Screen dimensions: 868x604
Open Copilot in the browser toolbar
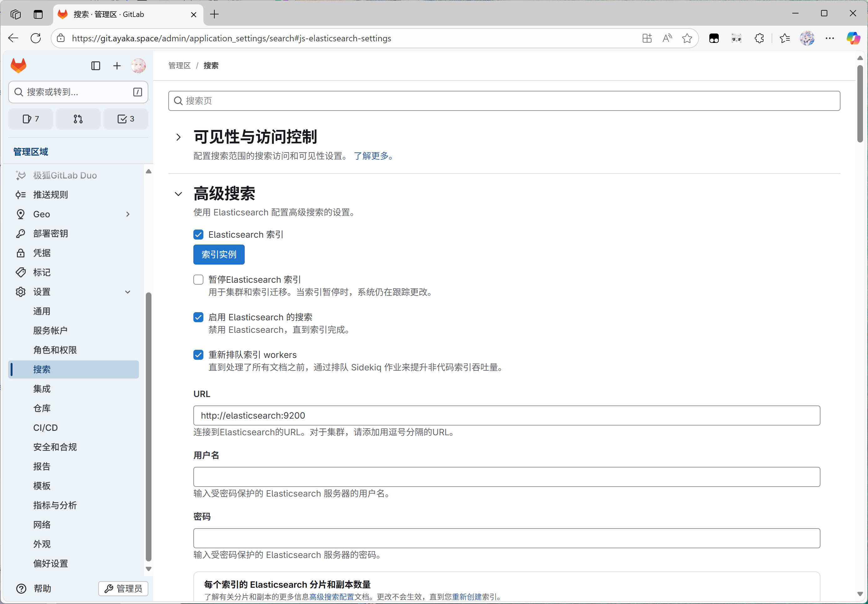[x=853, y=38]
